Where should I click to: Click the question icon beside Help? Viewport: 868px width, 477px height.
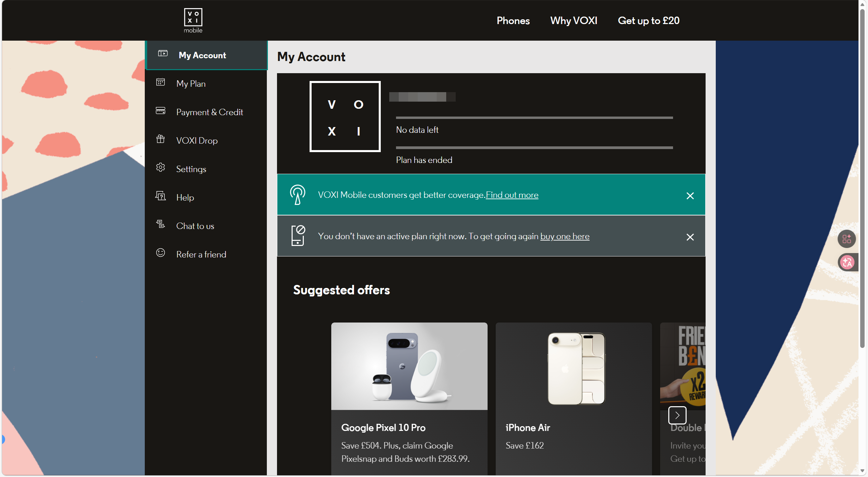tap(160, 196)
